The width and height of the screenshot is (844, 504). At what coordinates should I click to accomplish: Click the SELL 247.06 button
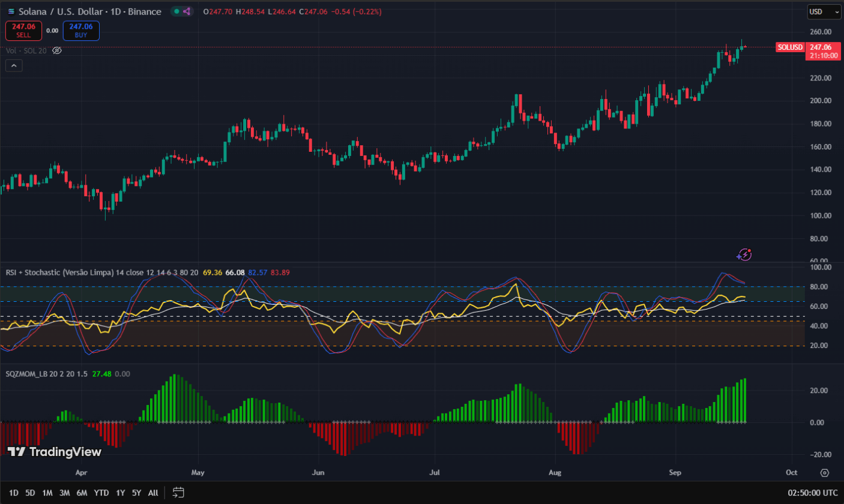[24, 30]
